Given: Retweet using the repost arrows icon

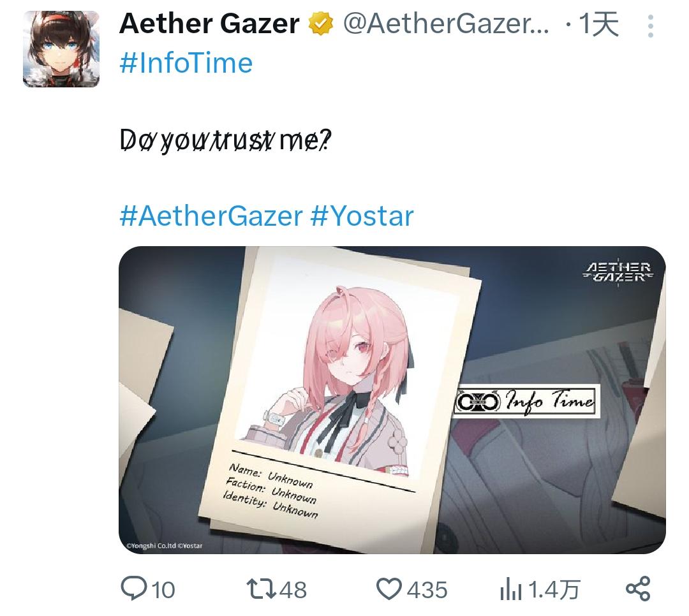Looking at the screenshot, I should (x=261, y=589).
